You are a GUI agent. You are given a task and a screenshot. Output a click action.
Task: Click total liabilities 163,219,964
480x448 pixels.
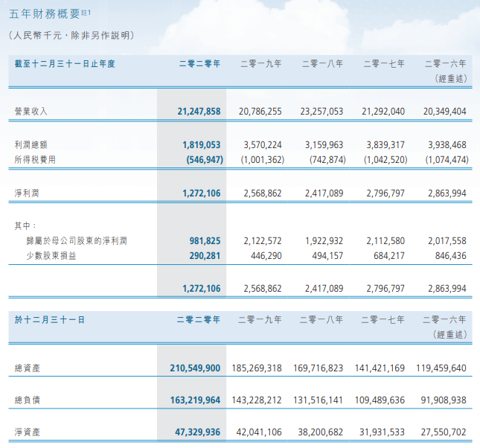click(195, 400)
